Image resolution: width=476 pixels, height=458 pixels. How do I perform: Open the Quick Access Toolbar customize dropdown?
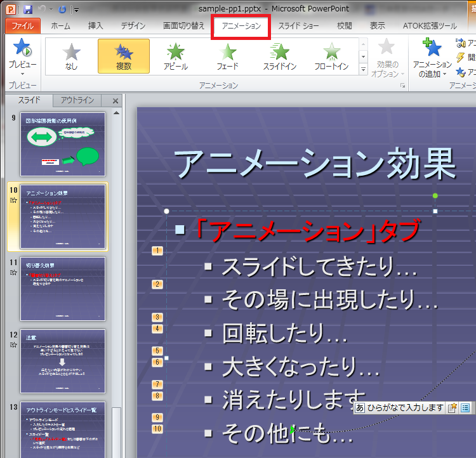(77, 10)
